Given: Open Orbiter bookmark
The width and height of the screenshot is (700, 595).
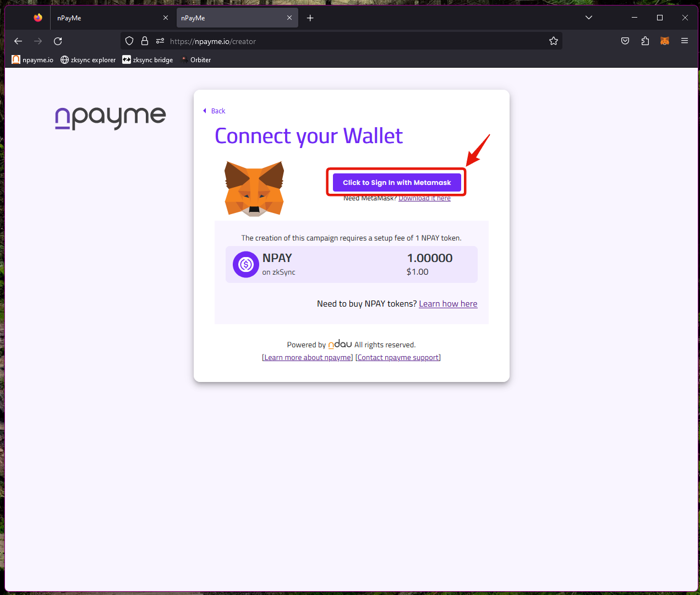Looking at the screenshot, I should (196, 60).
